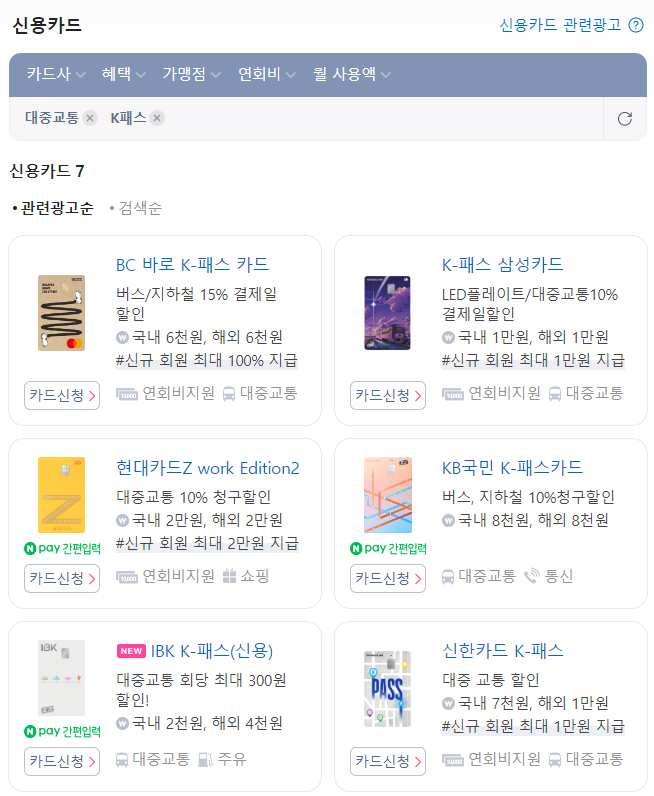Click the refresh filters icon

pos(625,119)
